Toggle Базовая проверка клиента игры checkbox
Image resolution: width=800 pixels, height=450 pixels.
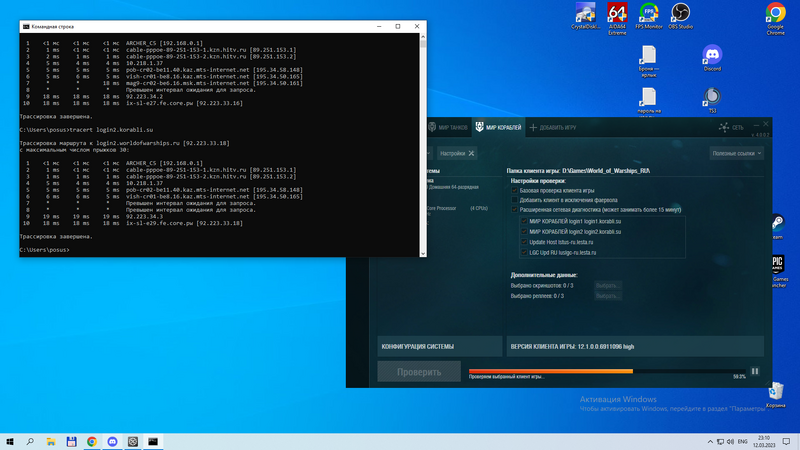514,190
